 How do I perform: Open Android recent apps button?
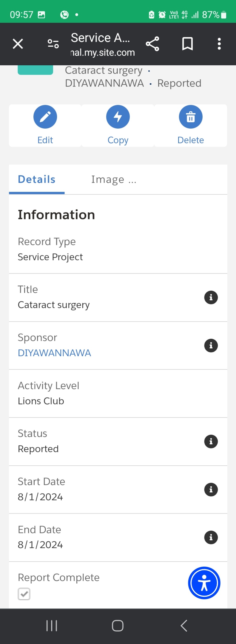(x=52, y=626)
